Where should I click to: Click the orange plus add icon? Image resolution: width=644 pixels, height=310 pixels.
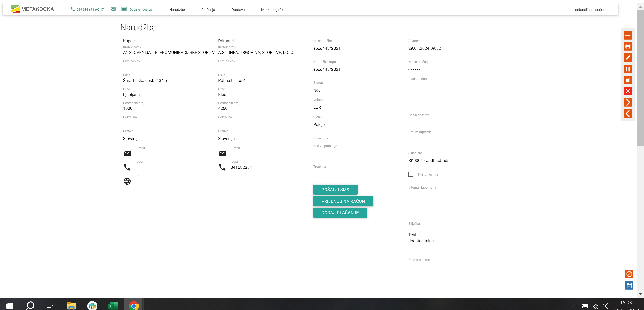tap(628, 36)
